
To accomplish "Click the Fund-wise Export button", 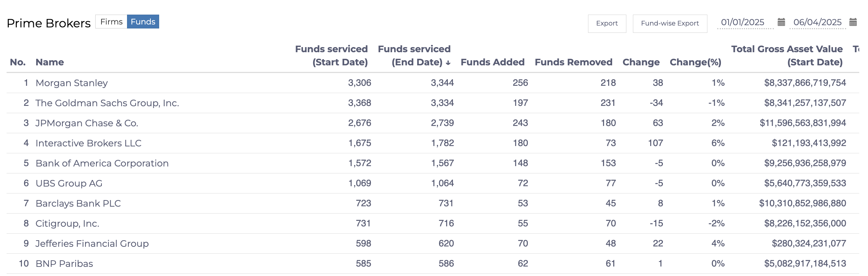I will (670, 23).
